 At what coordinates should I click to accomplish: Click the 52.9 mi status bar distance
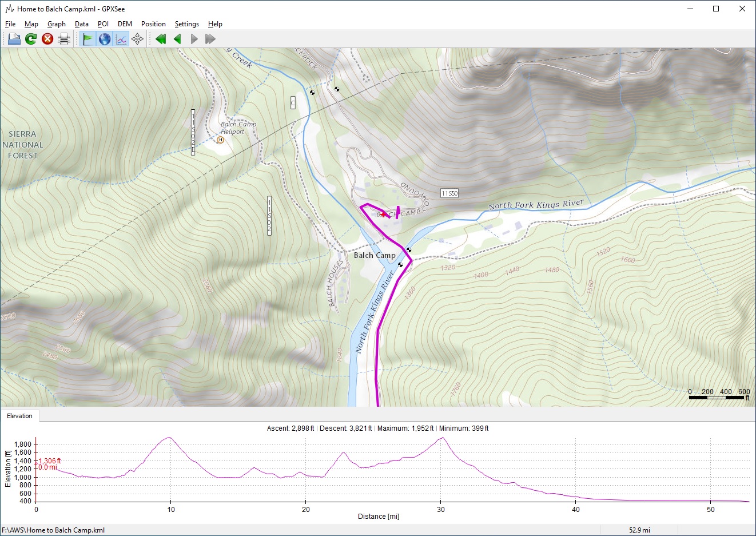coord(639,530)
